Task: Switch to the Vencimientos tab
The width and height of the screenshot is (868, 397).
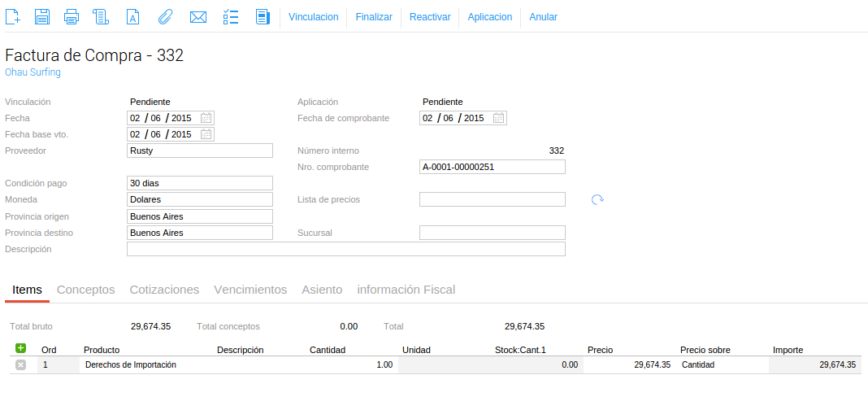Action: click(250, 290)
